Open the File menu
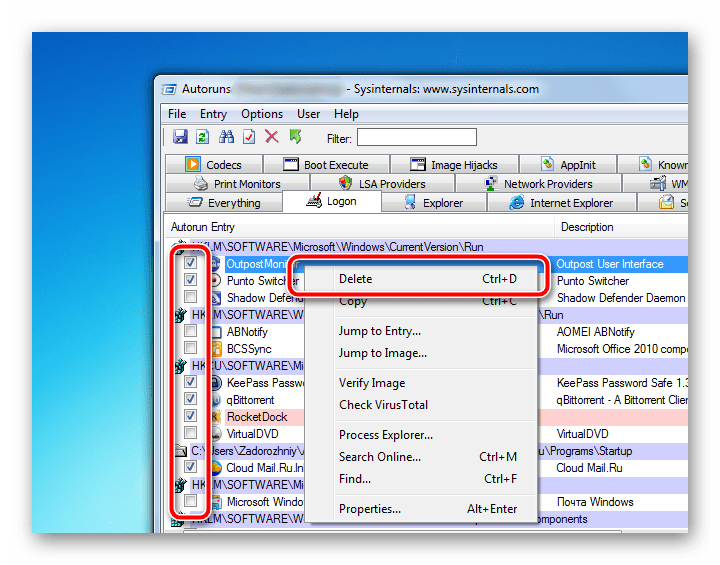Image resolution: width=720 pixels, height=565 pixels. coord(177,114)
